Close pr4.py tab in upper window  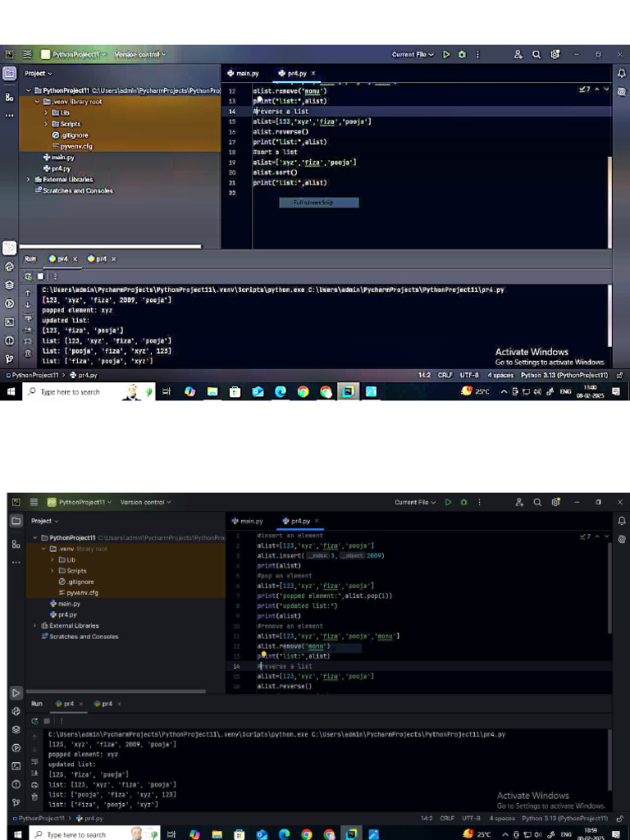tap(313, 73)
